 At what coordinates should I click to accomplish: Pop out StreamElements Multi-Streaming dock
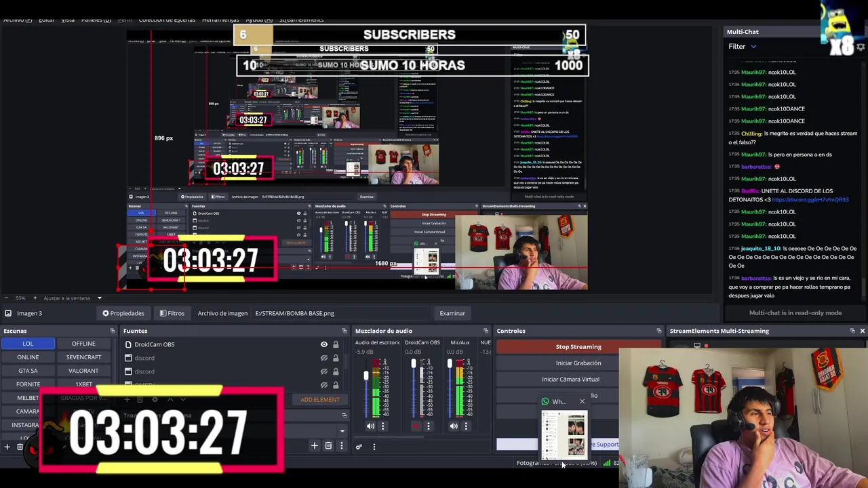coord(852,331)
